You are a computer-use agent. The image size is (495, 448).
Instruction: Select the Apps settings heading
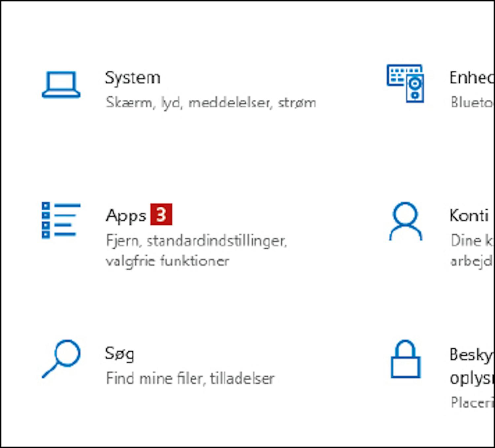126,216
